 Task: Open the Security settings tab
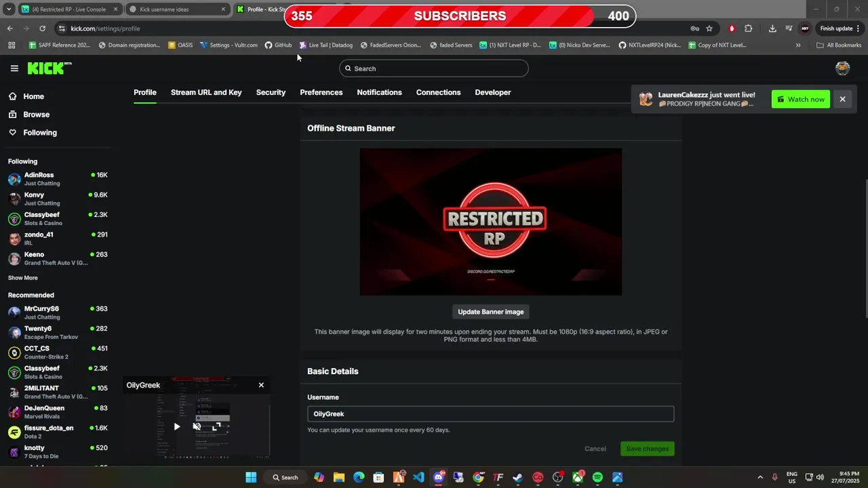tap(271, 92)
